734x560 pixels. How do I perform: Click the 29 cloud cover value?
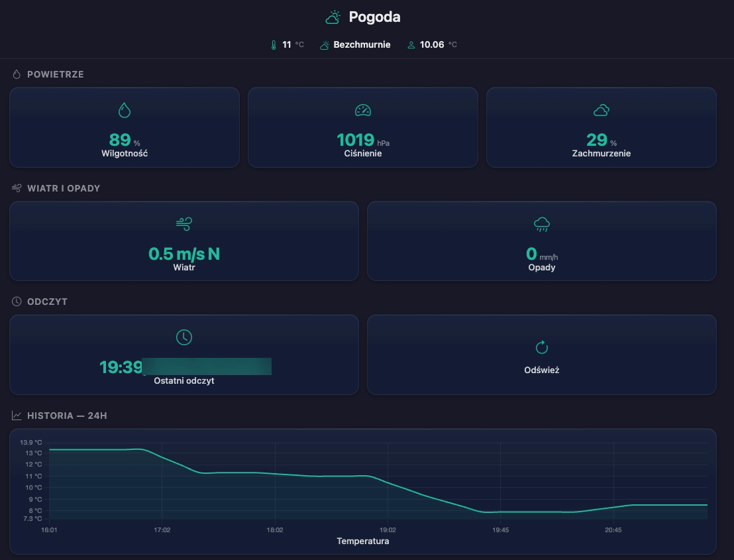[597, 140]
